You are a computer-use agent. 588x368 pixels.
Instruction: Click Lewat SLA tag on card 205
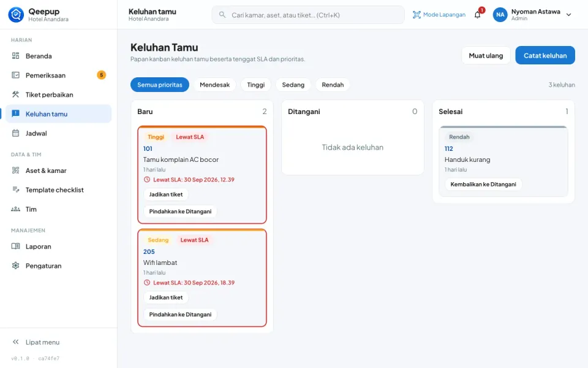coord(194,240)
